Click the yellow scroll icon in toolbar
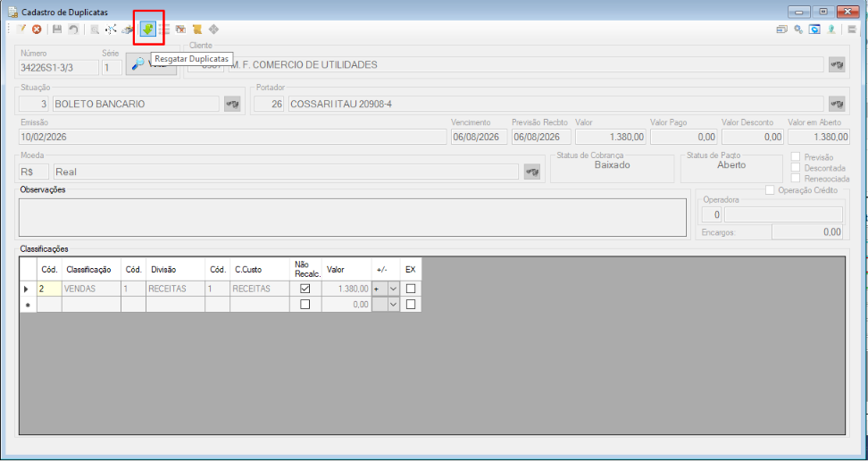Image resolution: width=868 pixels, height=461 pixels. pyautogui.click(x=196, y=29)
